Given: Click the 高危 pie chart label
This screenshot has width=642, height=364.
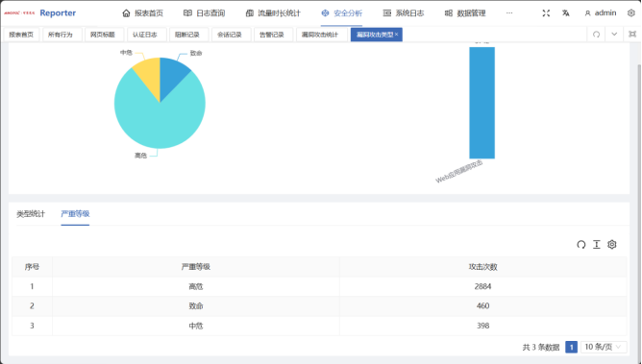Looking at the screenshot, I should 140,156.
